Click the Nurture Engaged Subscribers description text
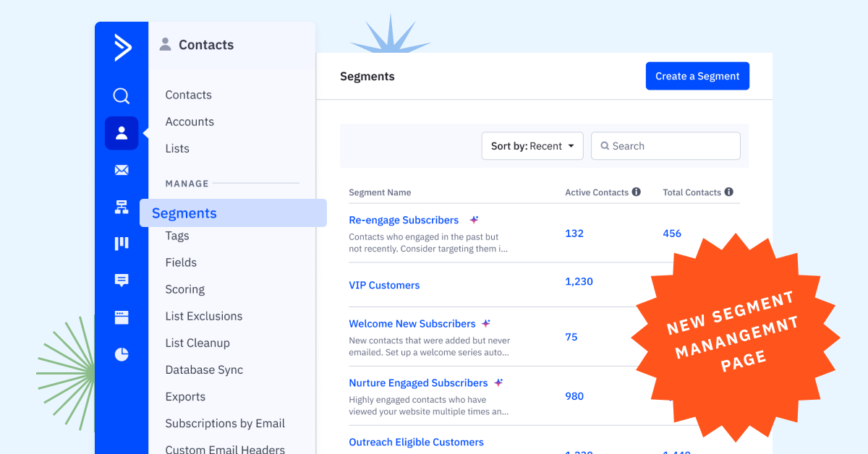This screenshot has height=454, width=868. click(x=428, y=406)
